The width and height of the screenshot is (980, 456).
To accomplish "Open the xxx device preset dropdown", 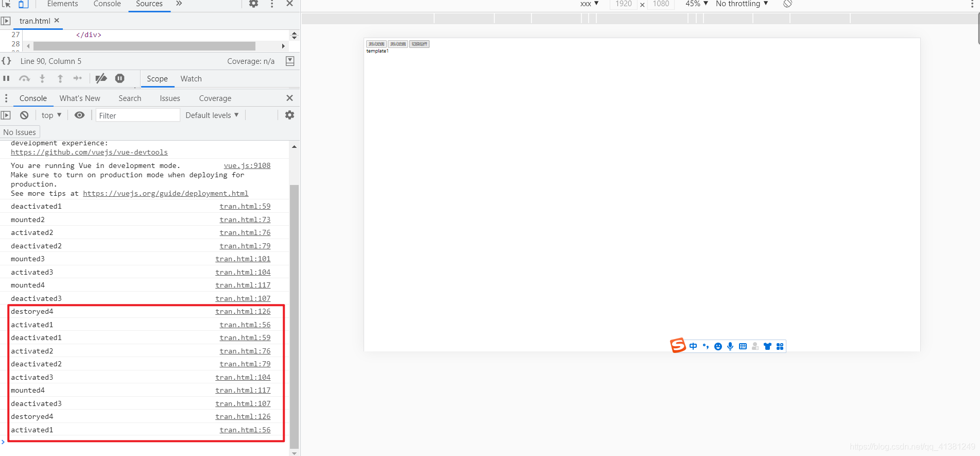I will (590, 4).
